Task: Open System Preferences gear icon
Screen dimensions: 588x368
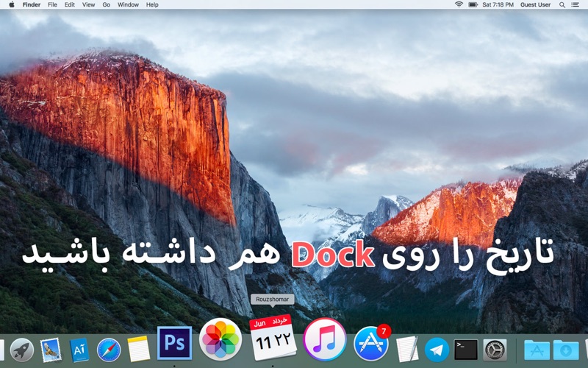Action: tap(495, 350)
